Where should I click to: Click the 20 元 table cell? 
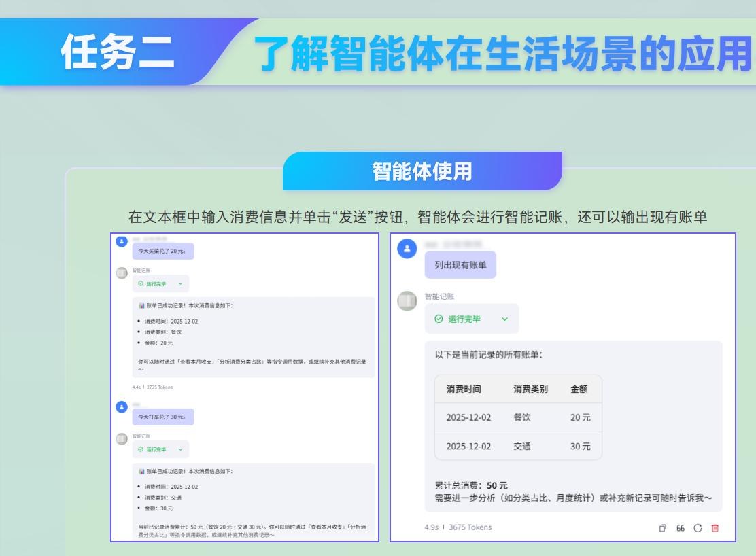coord(580,417)
